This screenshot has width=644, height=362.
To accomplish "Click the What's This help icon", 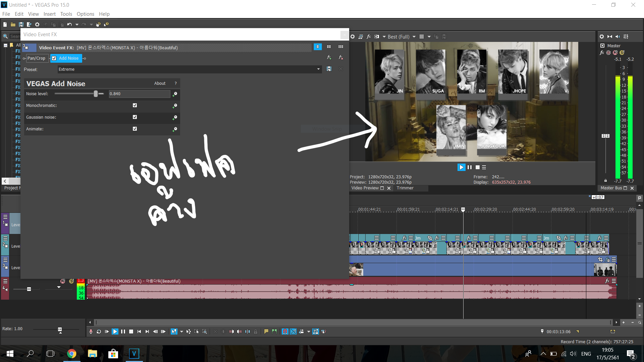I will tap(106, 24).
